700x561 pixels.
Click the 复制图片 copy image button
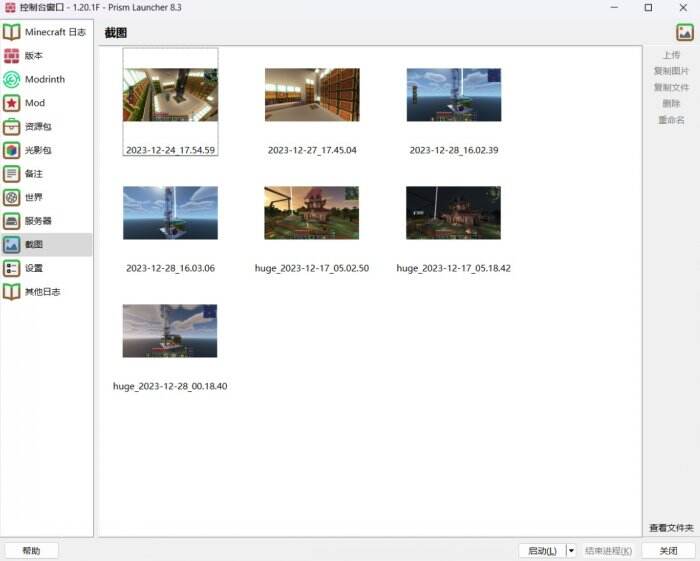click(671, 71)
